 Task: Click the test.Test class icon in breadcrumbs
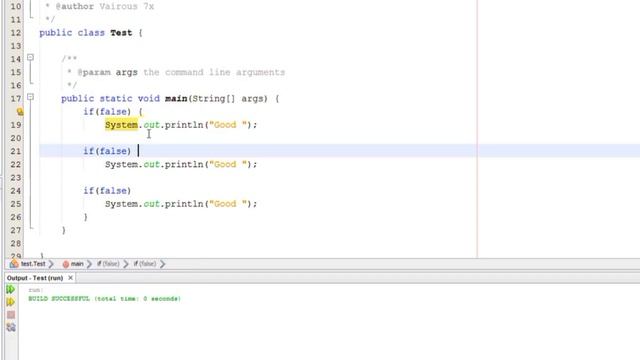coord(14,264)
